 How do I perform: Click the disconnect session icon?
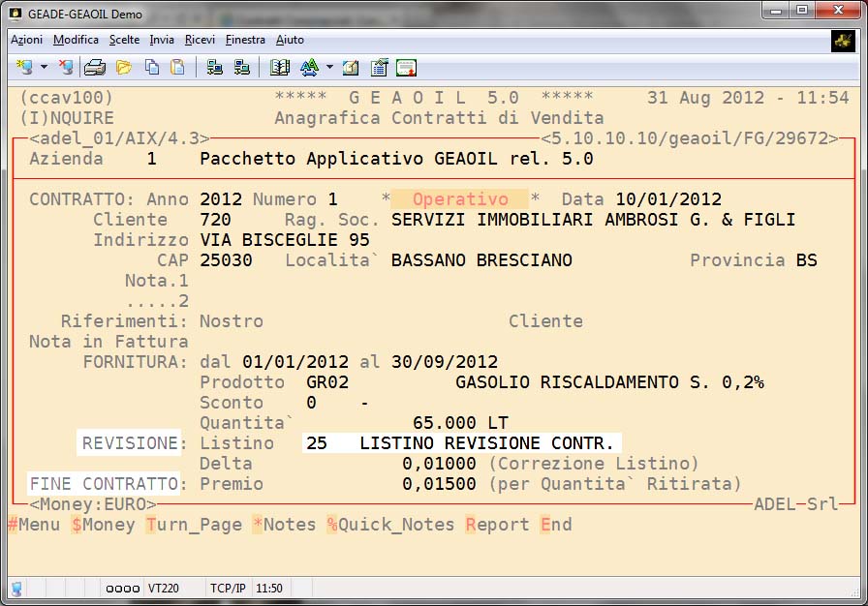click(66, 68)
